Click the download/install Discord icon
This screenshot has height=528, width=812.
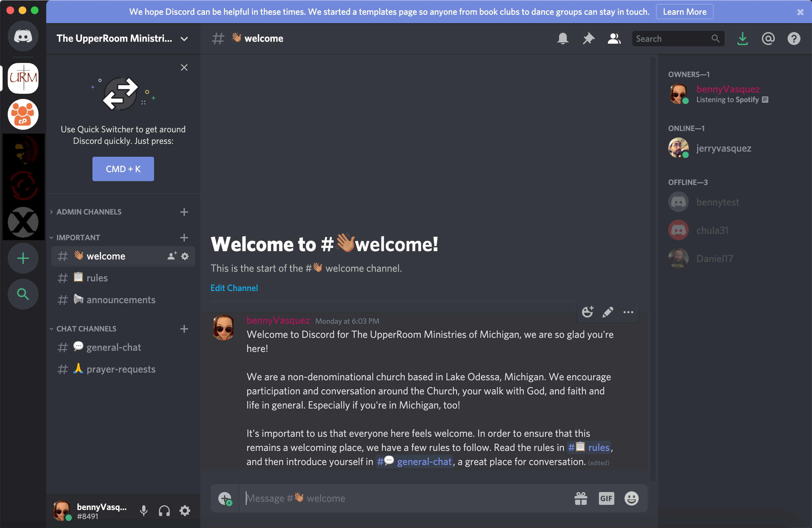pyautogui.click(x=743, y=39)
